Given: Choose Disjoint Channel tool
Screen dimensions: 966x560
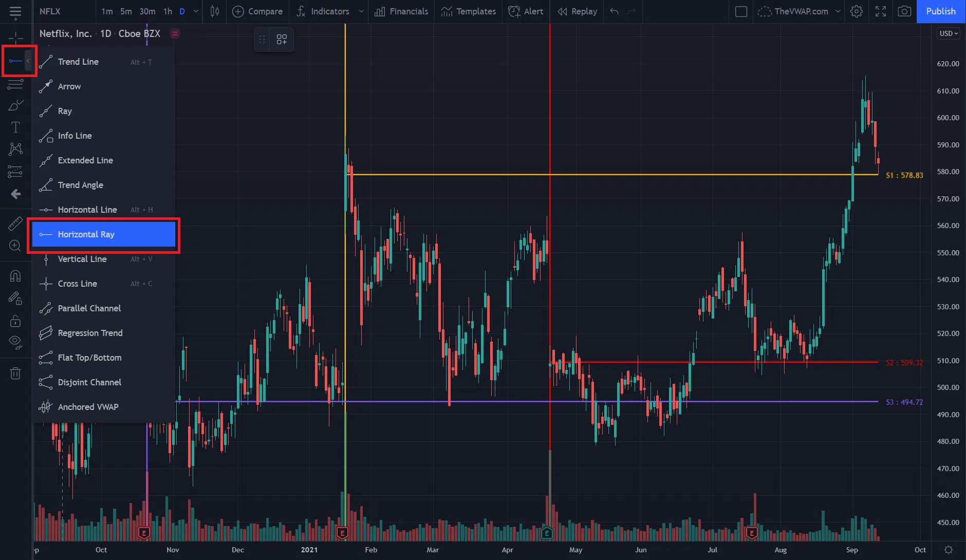Looking at the screenshot, I should point(103,382).
